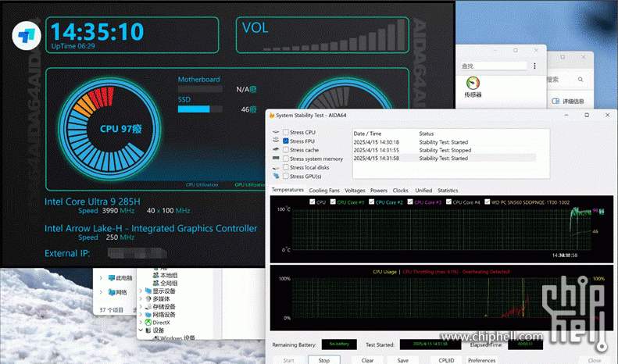Enable the Stress GPU(s) checkbox
Viewport: 618px width, 364px height.
286,176
